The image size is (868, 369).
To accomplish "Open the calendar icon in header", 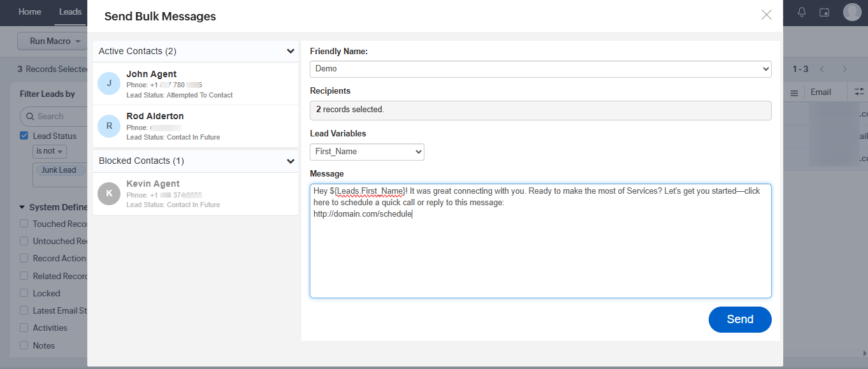I will tap(824, 12).
